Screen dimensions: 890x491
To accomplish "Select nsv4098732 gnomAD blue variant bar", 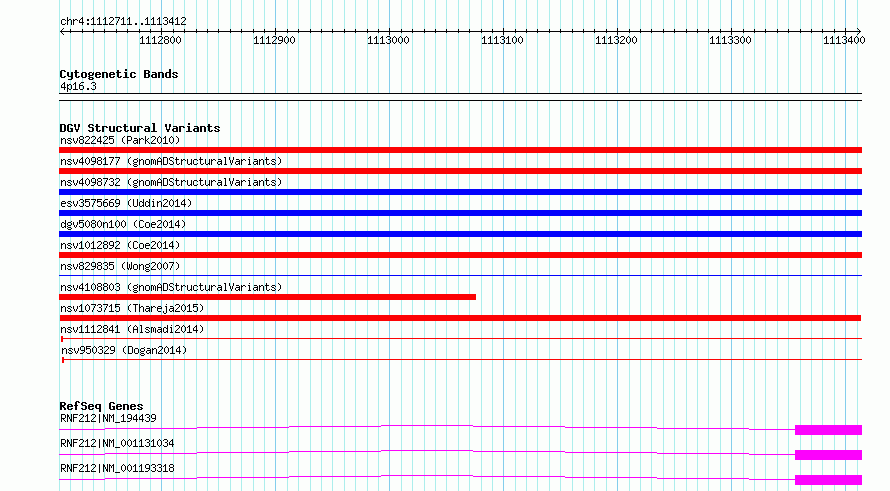I will 460,192.
